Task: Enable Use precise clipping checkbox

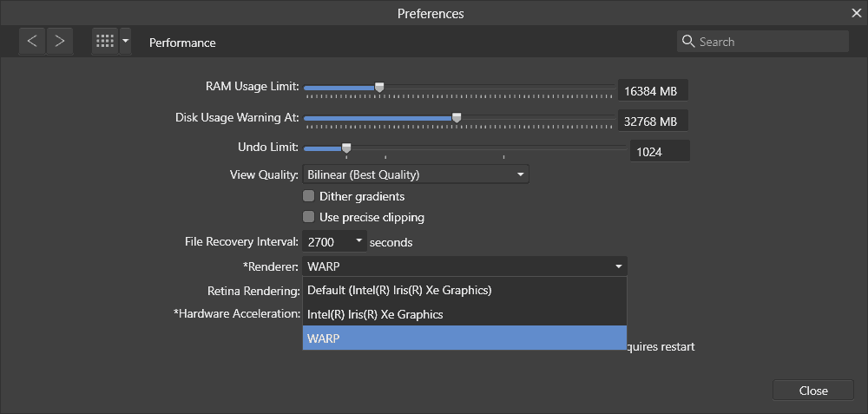Action: point(308,217)
